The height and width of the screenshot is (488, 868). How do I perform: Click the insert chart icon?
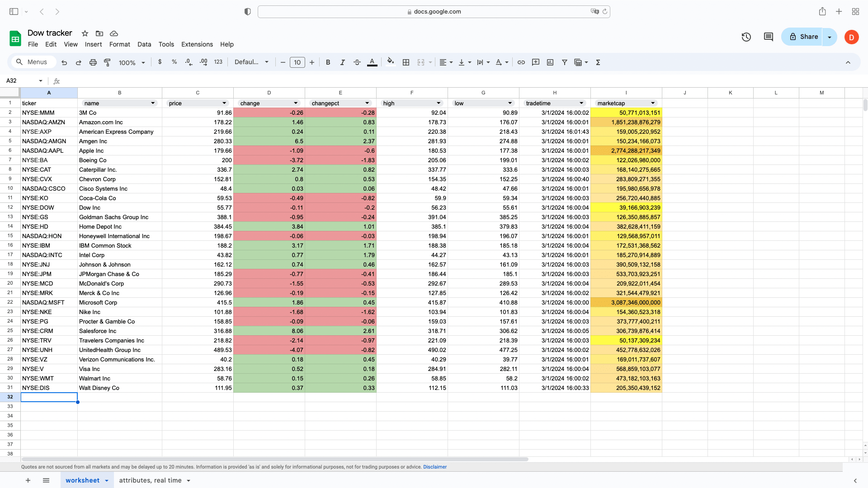click(550, 62)
